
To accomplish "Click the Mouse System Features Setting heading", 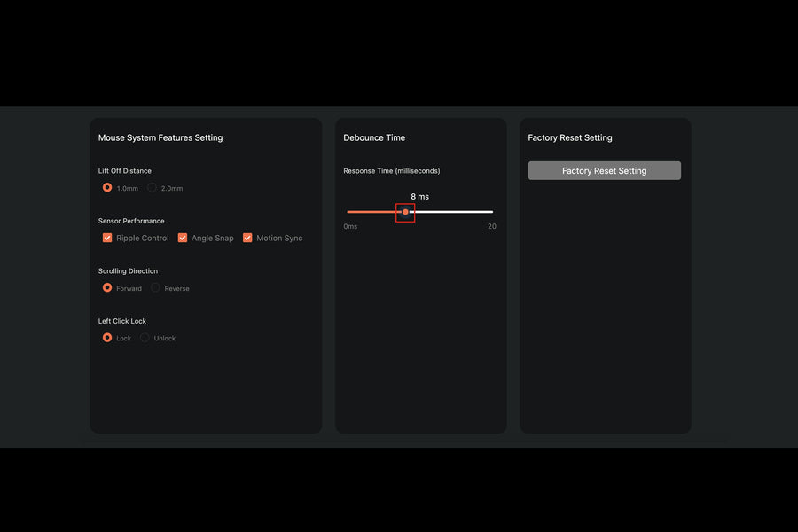I will click(x=160, y=137).
